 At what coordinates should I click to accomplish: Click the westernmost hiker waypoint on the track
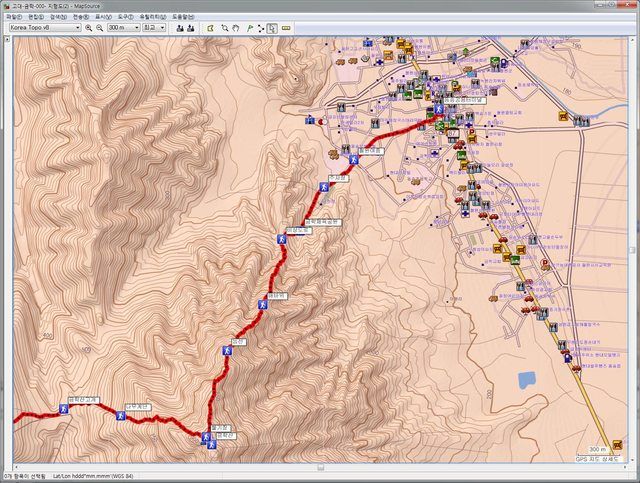64,409
